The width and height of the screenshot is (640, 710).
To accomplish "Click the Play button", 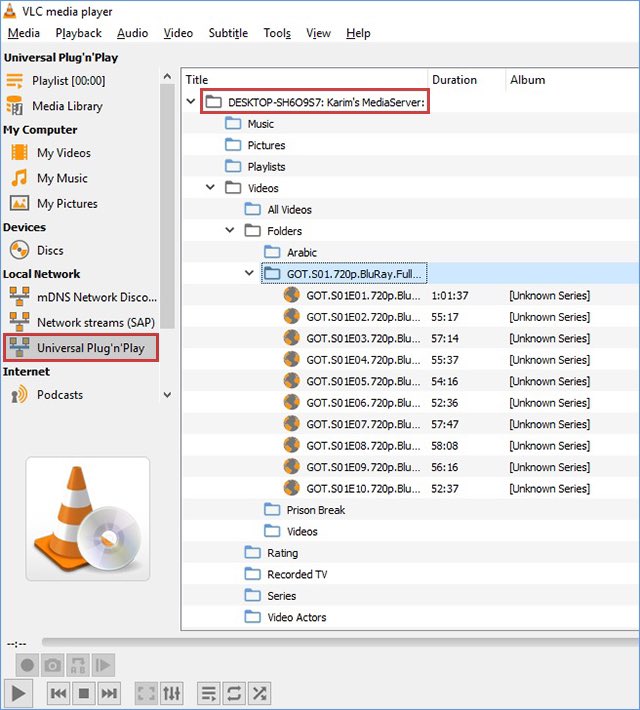I will click(x=18, y=693).
